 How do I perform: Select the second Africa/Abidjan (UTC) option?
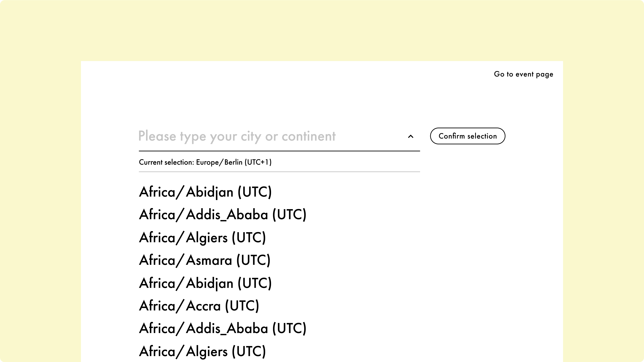pyautogui.click(x=205, y=283)
